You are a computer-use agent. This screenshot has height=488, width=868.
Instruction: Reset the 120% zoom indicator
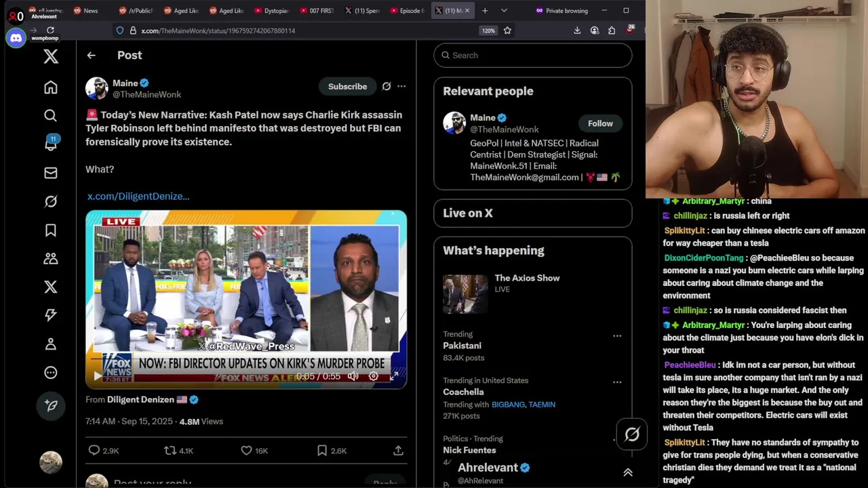[x=488, y=30]
